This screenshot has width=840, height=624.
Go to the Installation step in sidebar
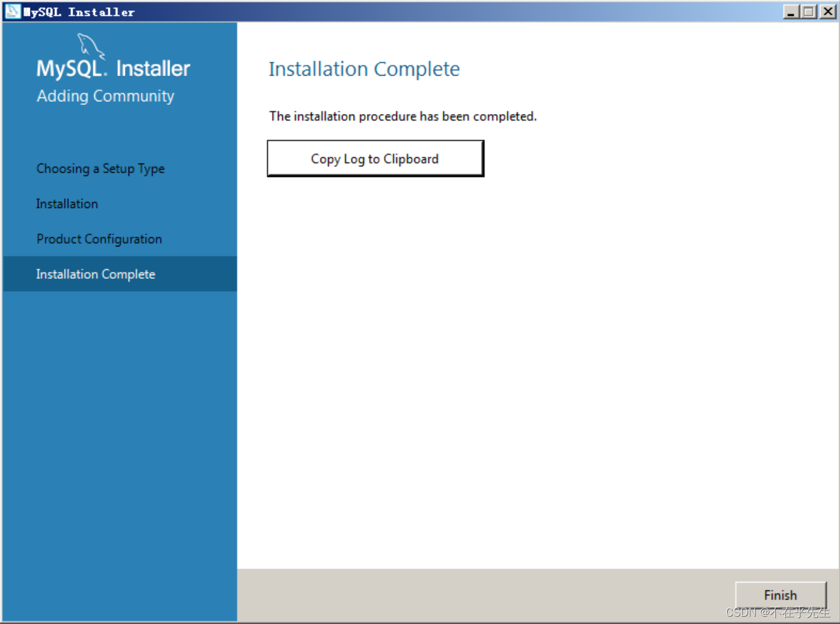pyautogui.click(x=67, y=204)
